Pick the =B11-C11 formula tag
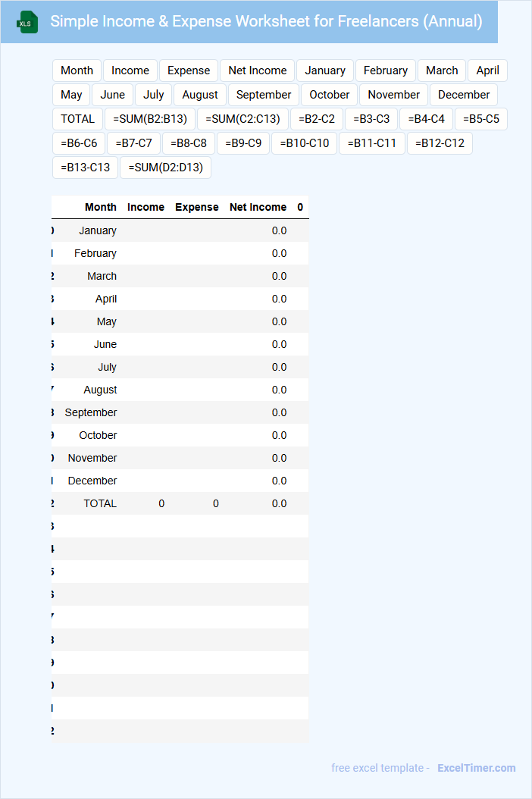Image resolution: width=532 pixels, height=799 pixels. pyautogui.click(x=372, y=143)
